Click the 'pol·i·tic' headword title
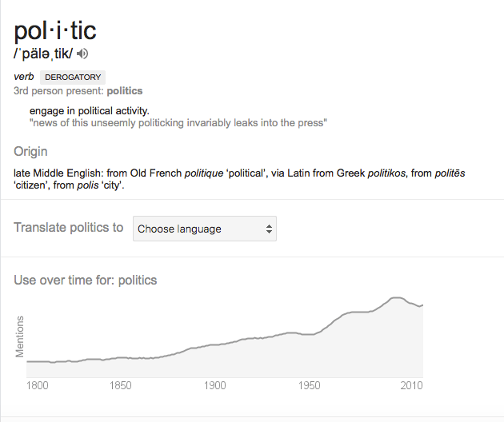 click(55, 30)
